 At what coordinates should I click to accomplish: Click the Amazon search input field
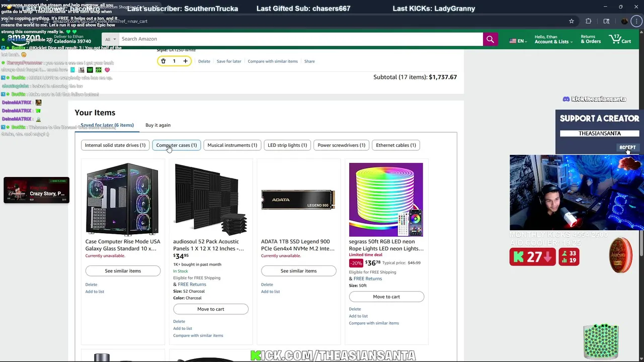(x=300, y=39)
